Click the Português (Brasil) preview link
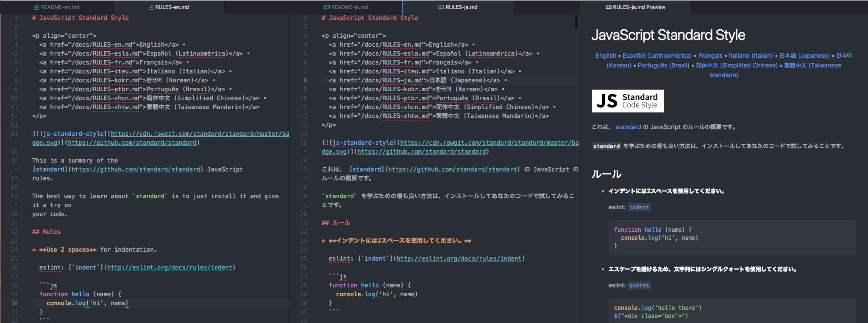Screen dimensions: 868x323 [x=663, y=65]
